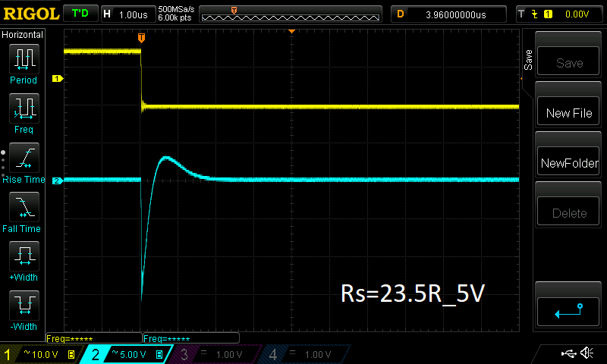The width and height of the screenshot is (607, 364).
Task: Click the Horizontal menu title
Action: (23, 35)
